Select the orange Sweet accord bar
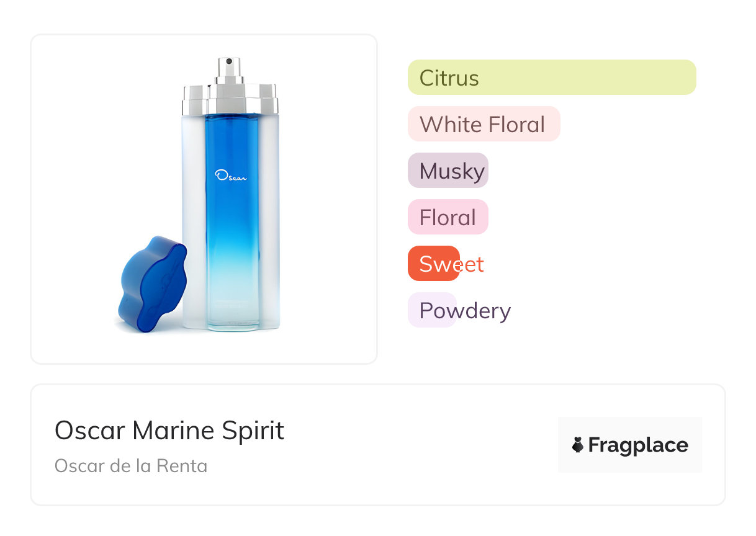Viewport: 756px width, 536px height. pos(434,264)
